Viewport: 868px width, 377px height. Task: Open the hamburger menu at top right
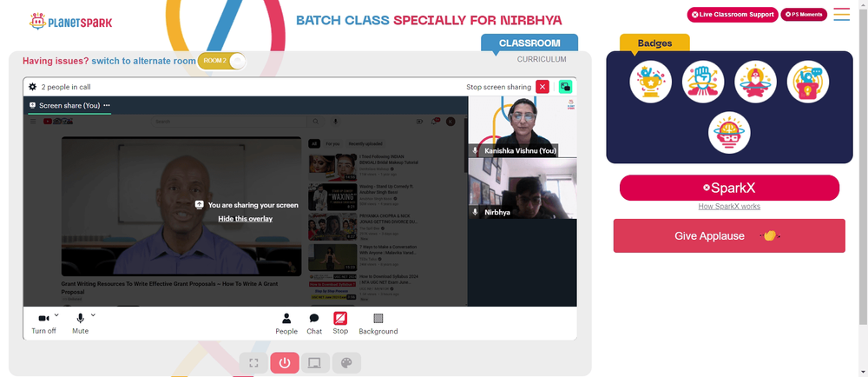pos(841,15)
